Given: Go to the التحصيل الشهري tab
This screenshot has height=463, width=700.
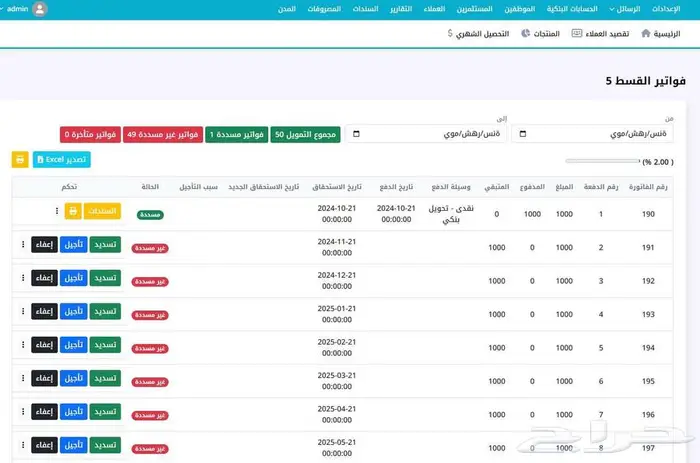Looking at the screenshot, I should click(x=478, y=33).
